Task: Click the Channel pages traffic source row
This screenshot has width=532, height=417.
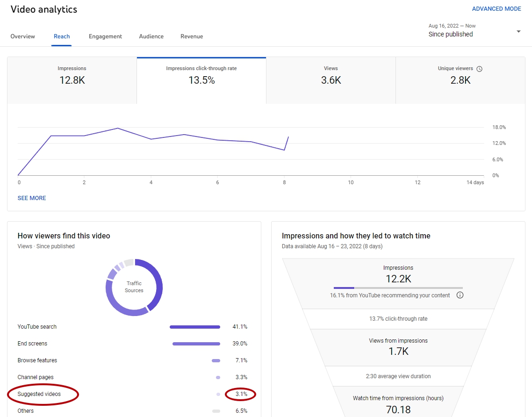Action: (132, 377)
